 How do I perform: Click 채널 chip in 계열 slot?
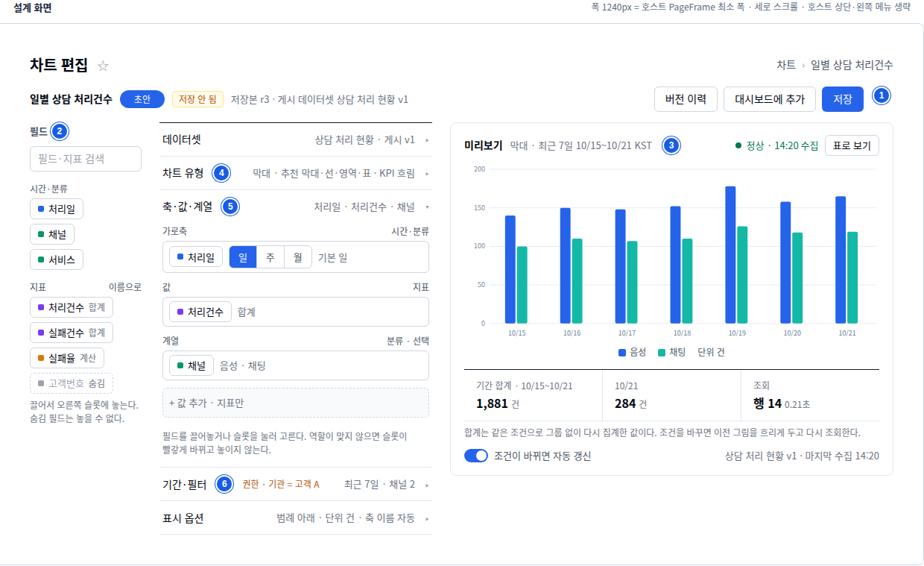(192, 365)
